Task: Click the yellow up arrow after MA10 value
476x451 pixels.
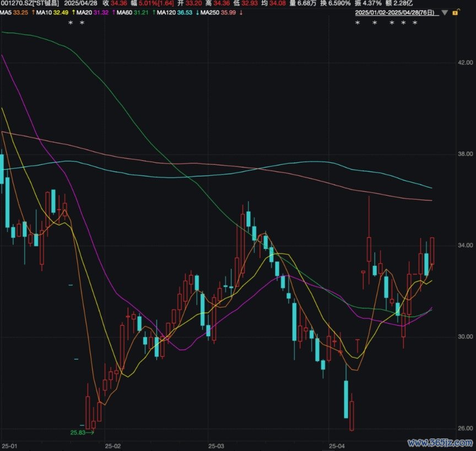Action: pyautogui.click(x=73, y=12)
